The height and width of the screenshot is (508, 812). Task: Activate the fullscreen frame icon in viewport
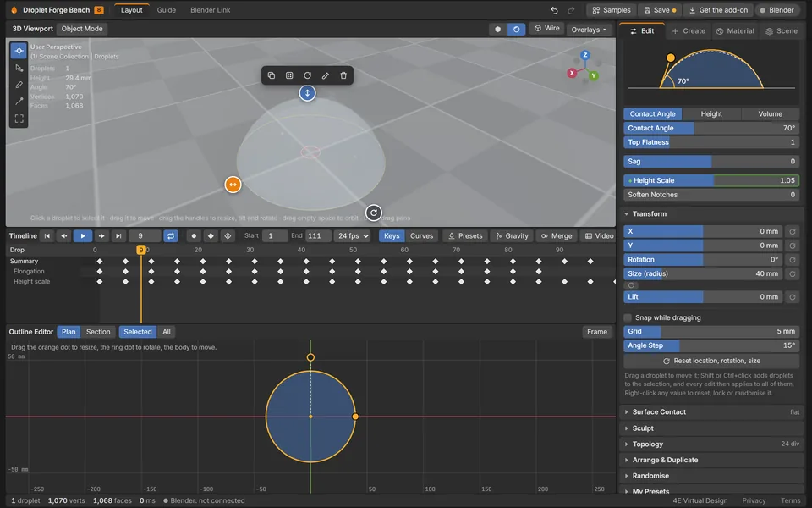pyautogui.click(x=19, y=119)
